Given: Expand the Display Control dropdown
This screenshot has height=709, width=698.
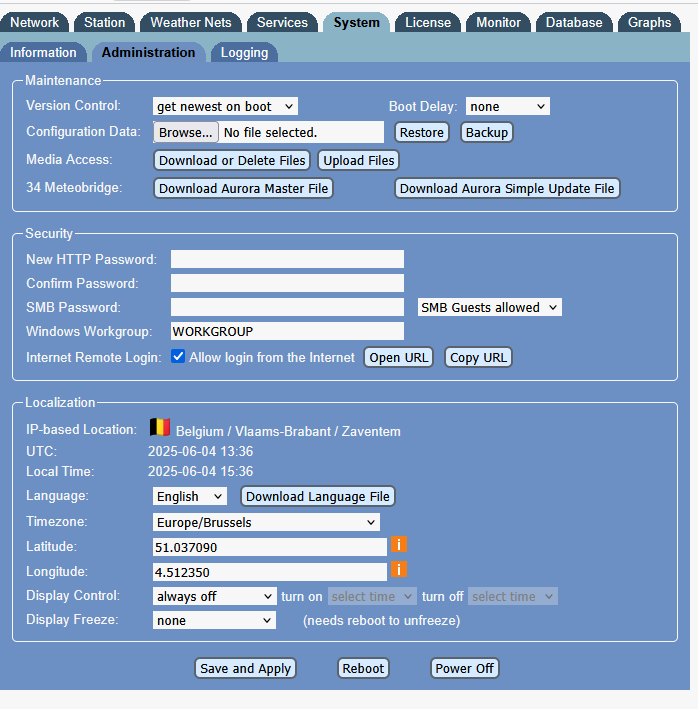Looking at the screenshot, I should 214,596.
